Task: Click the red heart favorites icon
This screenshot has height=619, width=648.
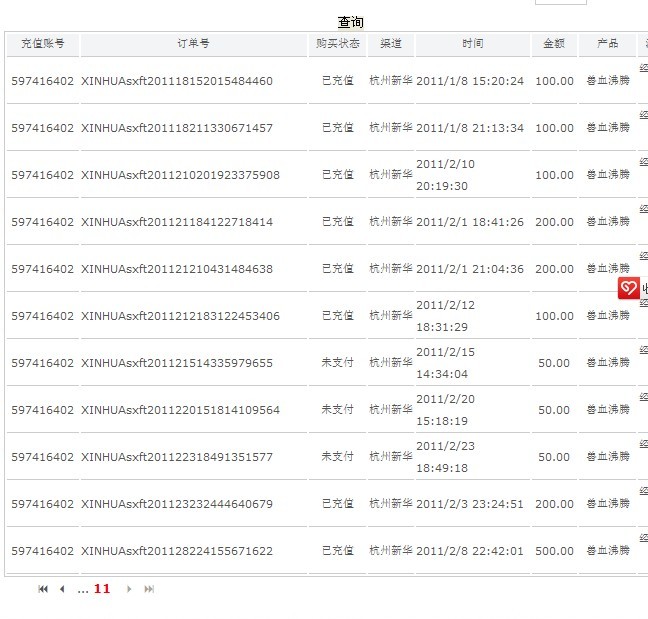Action: pos(628,289)
